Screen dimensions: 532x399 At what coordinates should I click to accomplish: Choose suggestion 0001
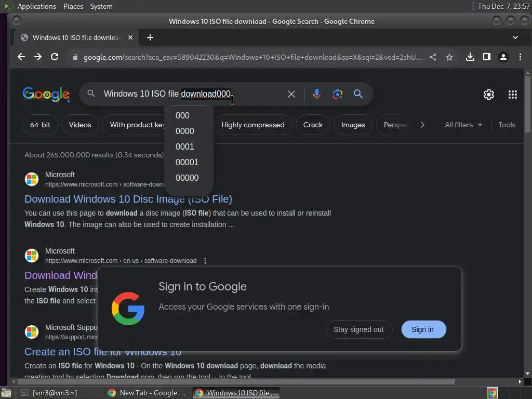coord(185,147)
